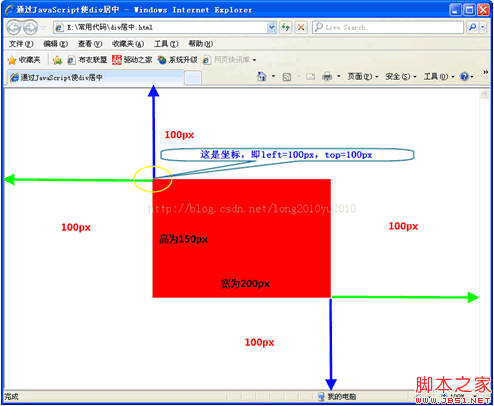Click the RSS feeds icon in the command bar
This screenshot has width=494, height=406.
(287, 77)
